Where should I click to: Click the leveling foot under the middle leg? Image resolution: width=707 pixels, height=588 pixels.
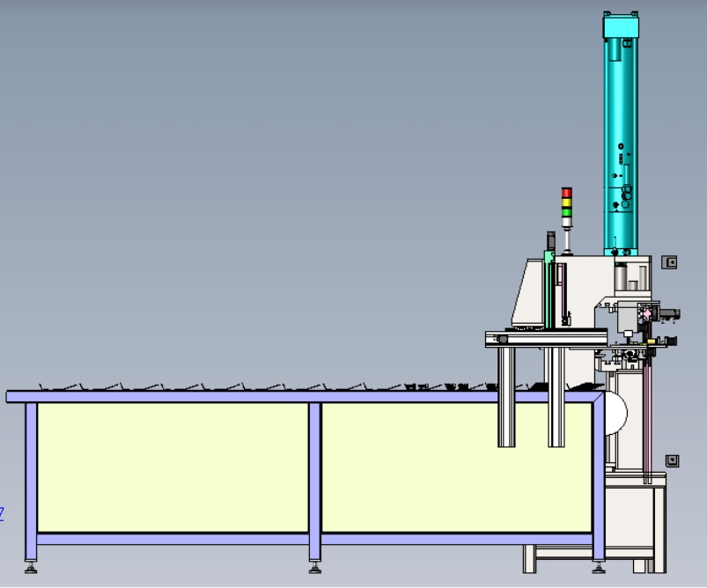coord(315,568)
